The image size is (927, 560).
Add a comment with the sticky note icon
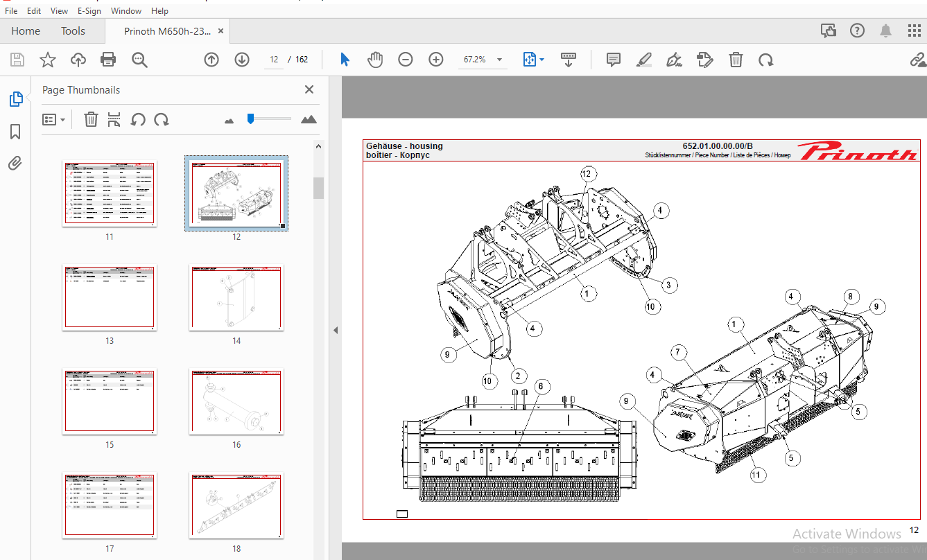pyautogui.click(x=614, y=60)
